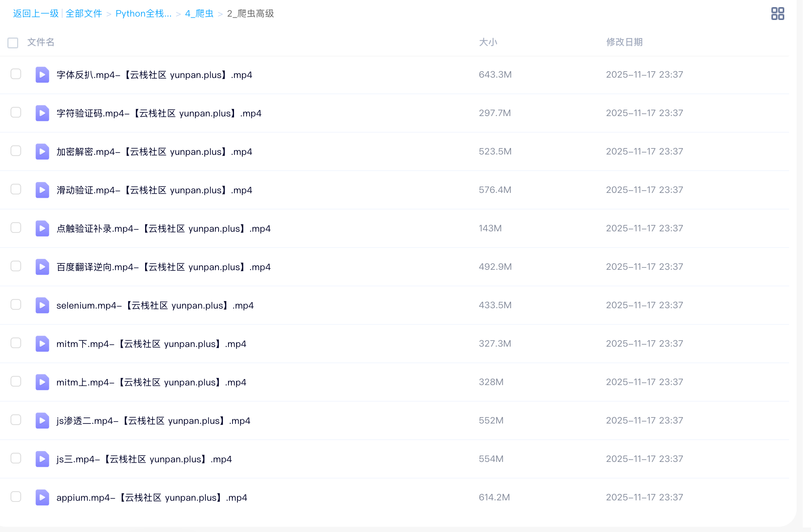811x532 pixels.
Task: Check the box for 字符验证码.mp4
Action: [16, 112]
